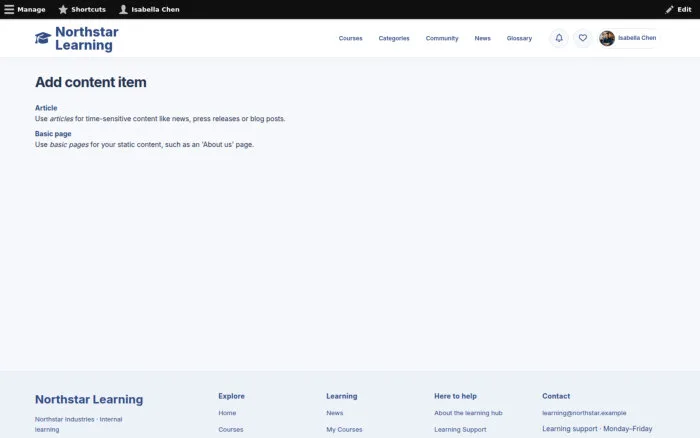The height and width of the screenshot is (438, 700).
Task: Open notifications bell icon
Action: click(x=559, y=38)
